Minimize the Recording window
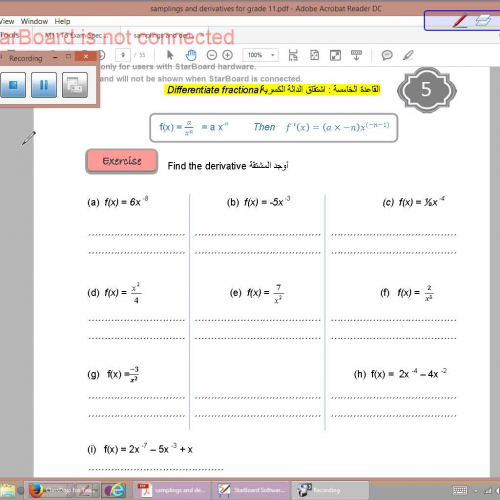This screenshot has height=500, width=500. (x=55, y=57)
